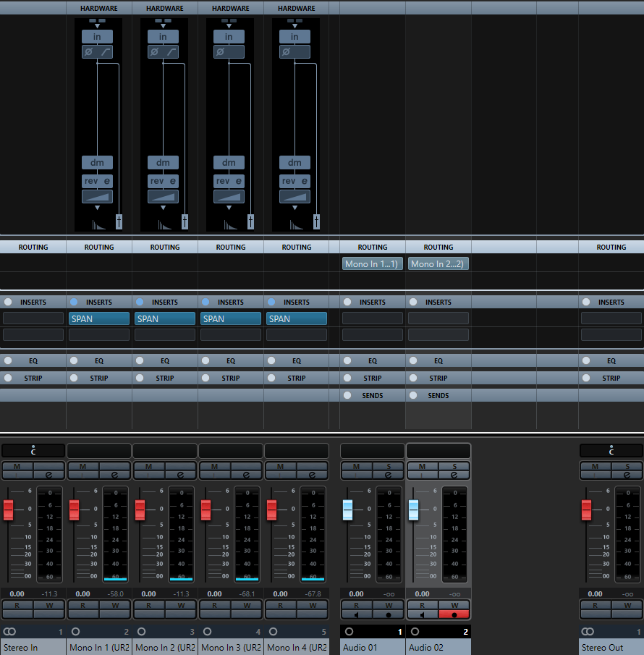
Task: Click the stereo link icon on Stereo In
Action: pos(9,631)
